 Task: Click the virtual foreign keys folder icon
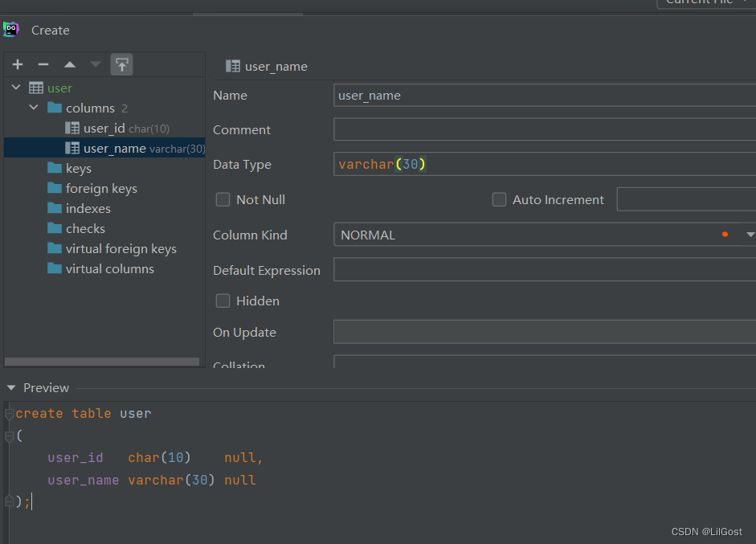(x=55, y=247)
